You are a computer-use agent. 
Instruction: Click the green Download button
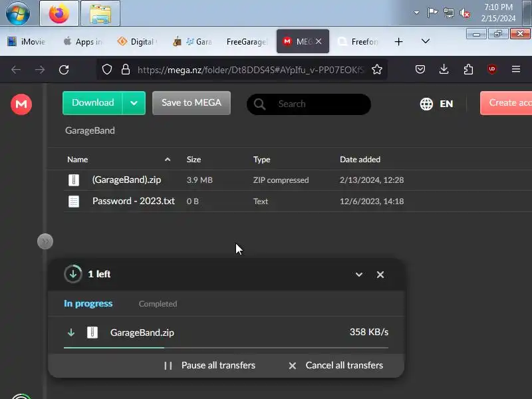coord(92,103)
